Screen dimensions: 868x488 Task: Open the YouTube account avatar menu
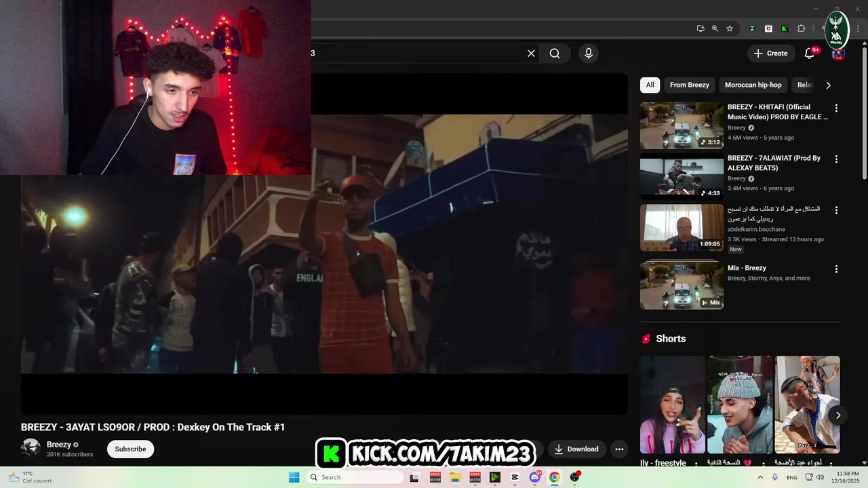tap(838, 54)
